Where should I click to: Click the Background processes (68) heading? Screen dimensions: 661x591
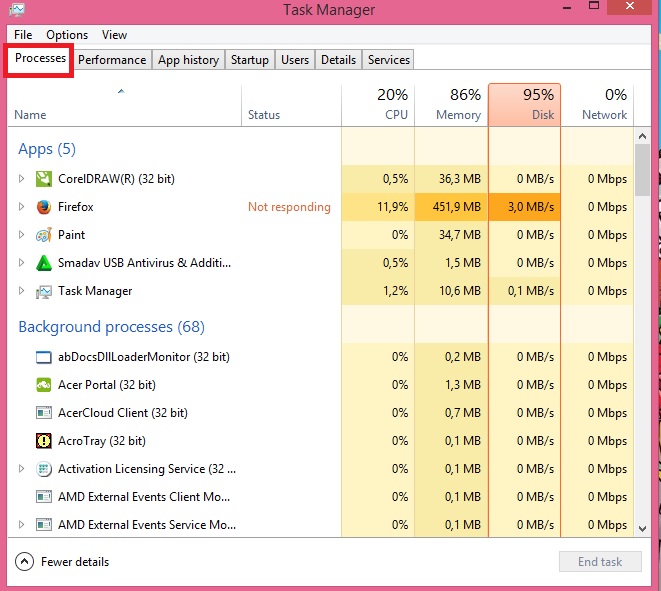pos(111,327)
